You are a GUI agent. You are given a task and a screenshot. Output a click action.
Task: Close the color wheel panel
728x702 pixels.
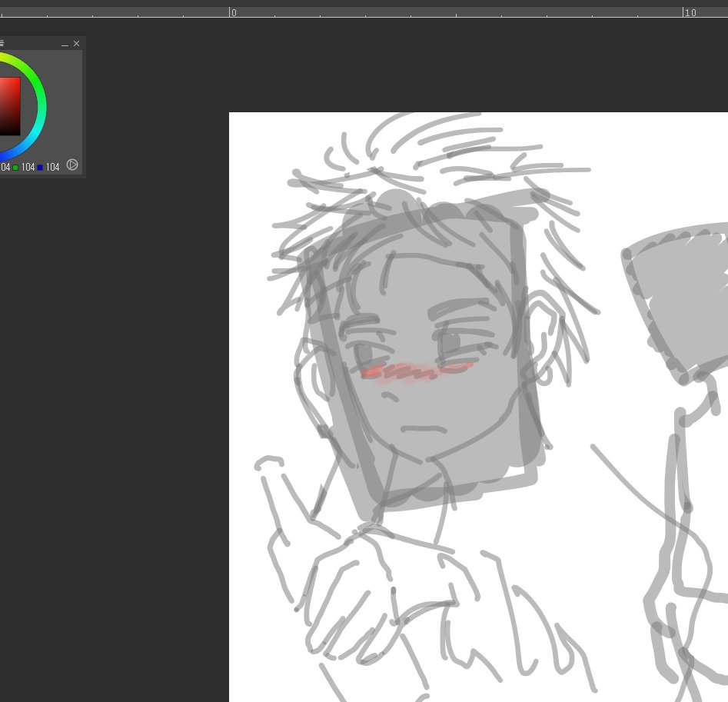coord(77,44)
